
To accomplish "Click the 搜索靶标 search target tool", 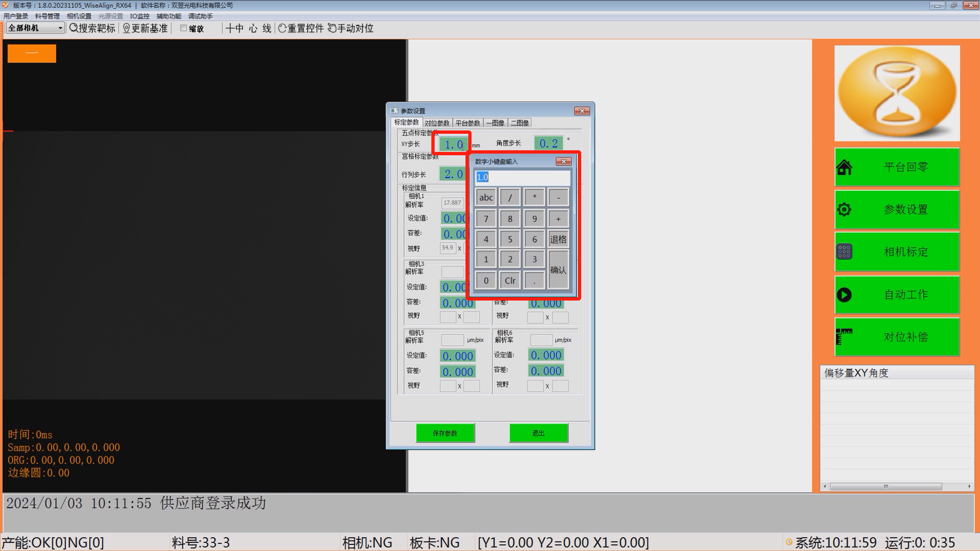I will click(x=93, y=29).
